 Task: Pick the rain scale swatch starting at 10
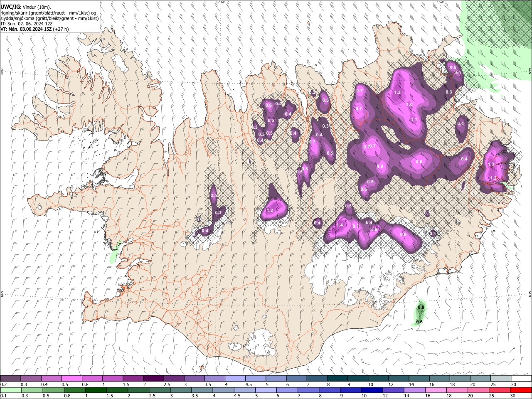[372, 390]
